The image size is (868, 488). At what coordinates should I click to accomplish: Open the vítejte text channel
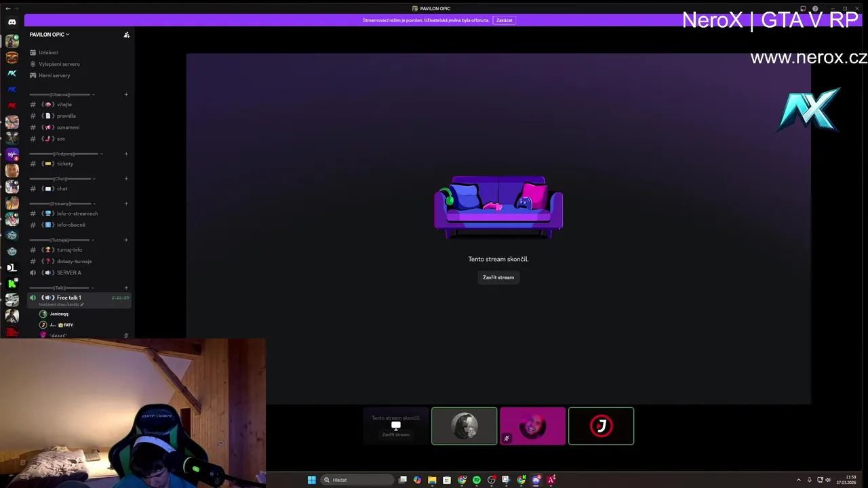click(78, 104)
